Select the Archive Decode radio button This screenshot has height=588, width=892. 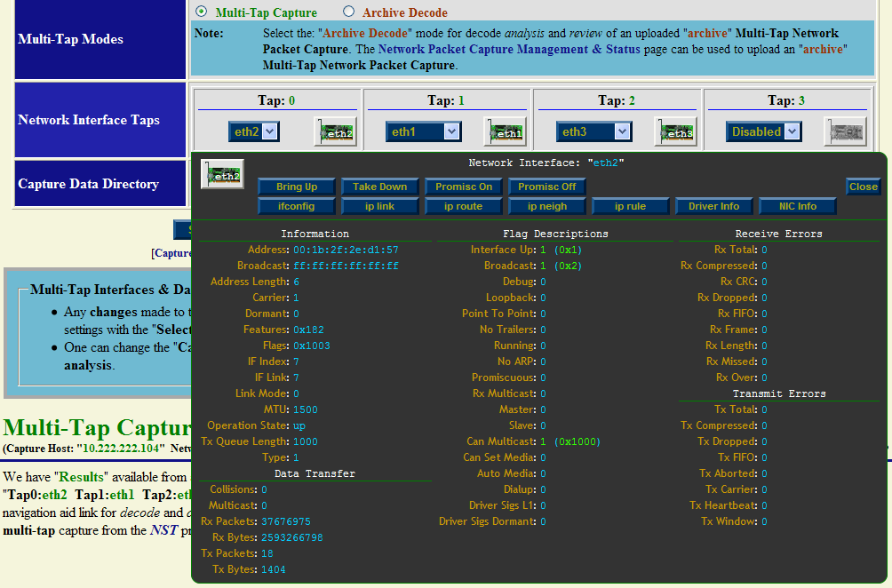349,12
